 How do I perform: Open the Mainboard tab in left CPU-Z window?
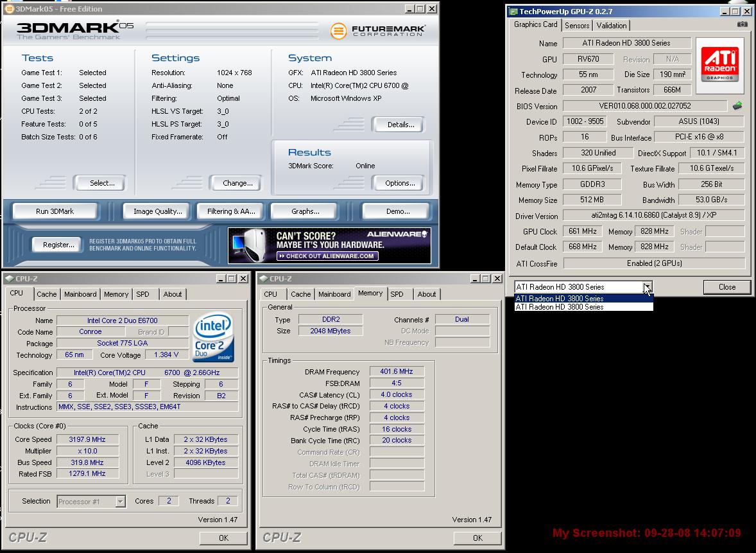[x=80, y=294]
